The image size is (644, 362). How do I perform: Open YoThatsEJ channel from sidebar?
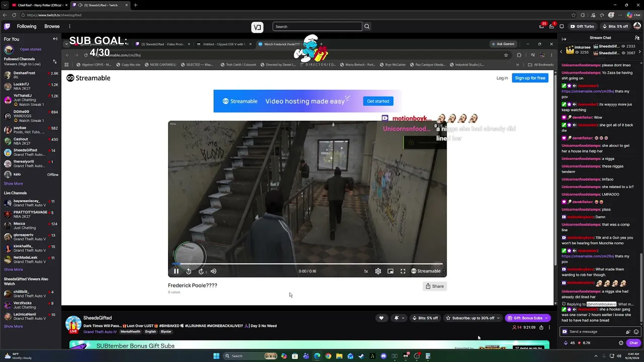(x=31, y=100)
